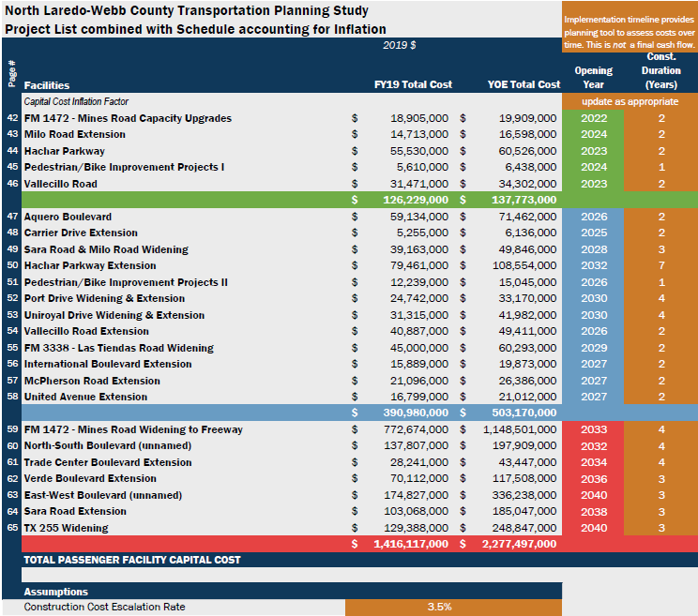The height and width of the screenshot is (616, 698).
Task: Click East-West Boulevard opening year 2040
Action: (x=594, y=495)
